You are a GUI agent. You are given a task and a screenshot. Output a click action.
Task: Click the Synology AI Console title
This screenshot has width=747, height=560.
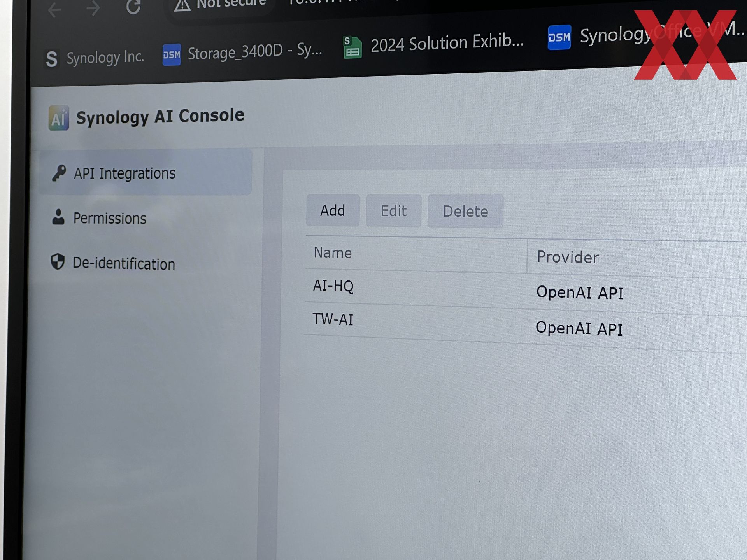tap(160, 116)
